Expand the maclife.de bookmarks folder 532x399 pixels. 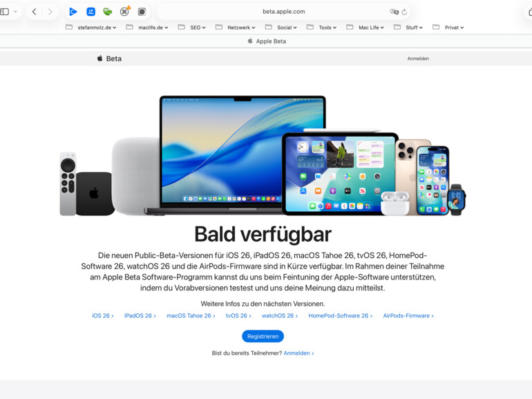point(147,28)
